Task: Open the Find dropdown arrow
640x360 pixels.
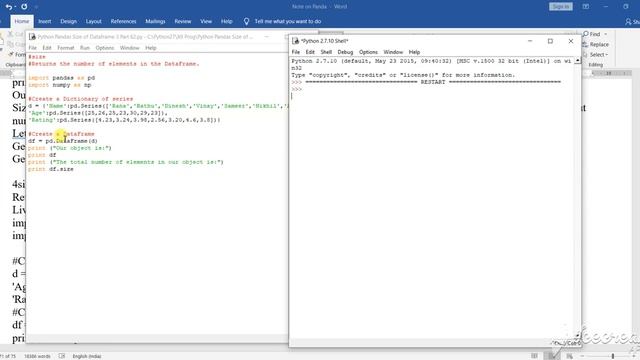Action: (x=606, y=34)
